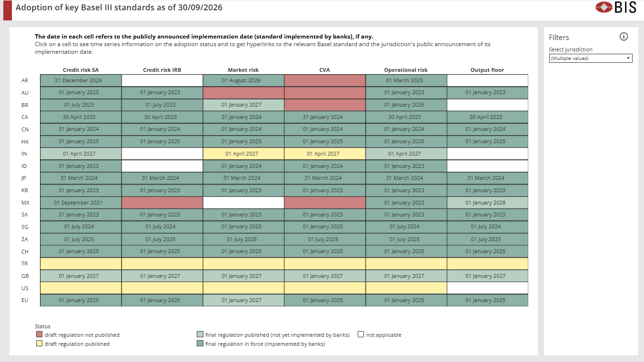Click the Operational risk column header

(x=406, y=70)
